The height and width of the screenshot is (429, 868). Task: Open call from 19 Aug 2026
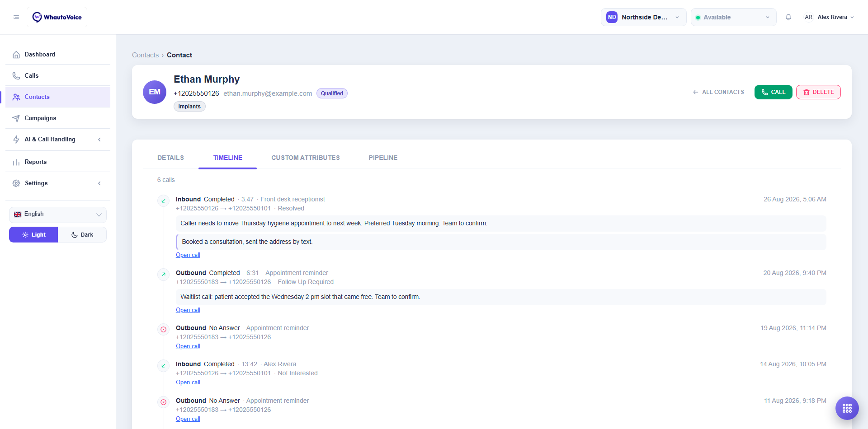[x=188, y=346]
